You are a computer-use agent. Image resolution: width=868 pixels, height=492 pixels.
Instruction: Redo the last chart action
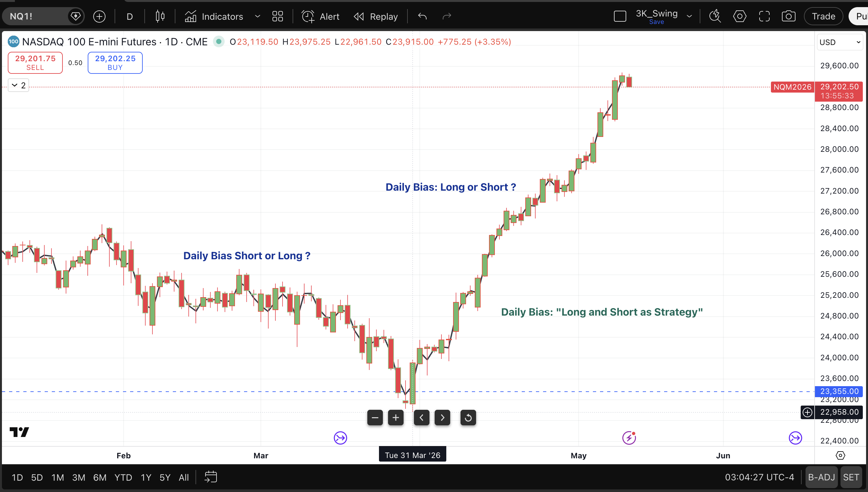(447, 16)
